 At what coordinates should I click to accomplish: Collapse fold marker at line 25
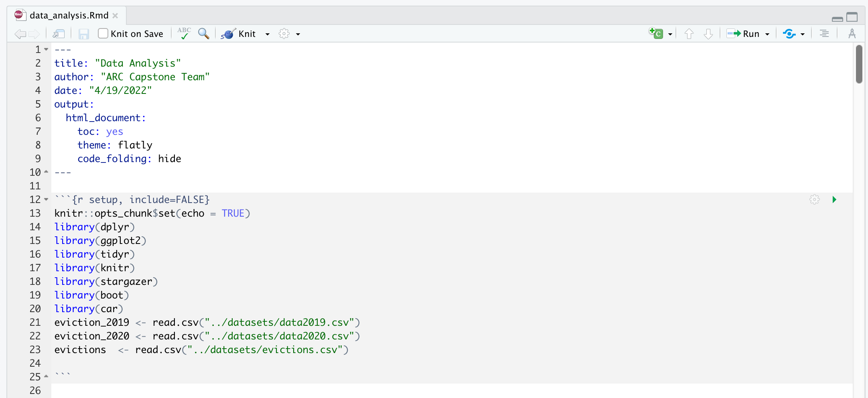coord(46,376)
